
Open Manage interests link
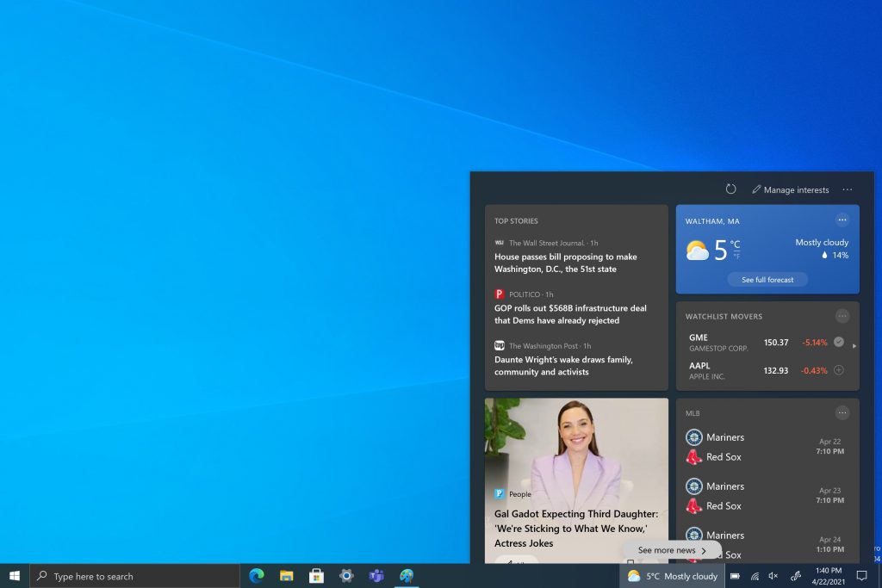tap(791, 190)
